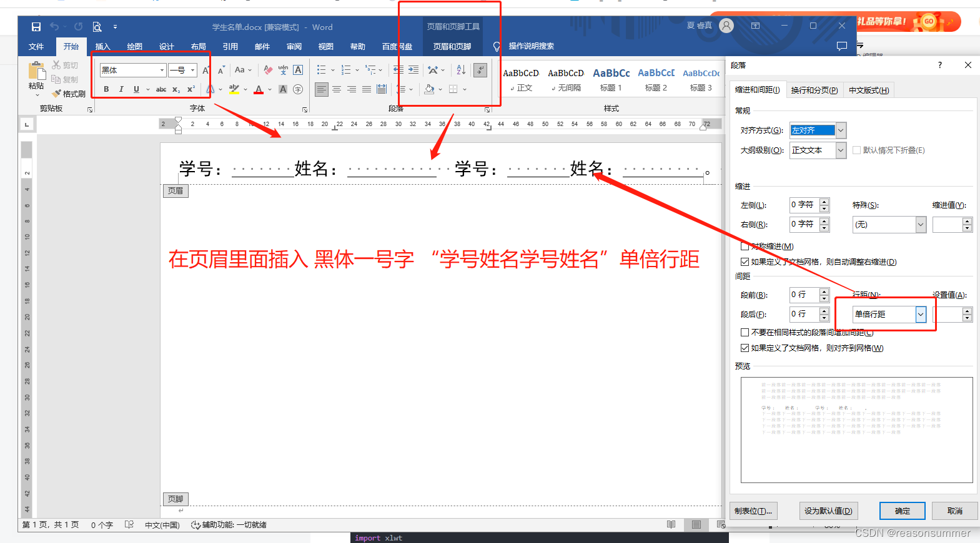Toggle Underline formatting button
Screen dimensions: 980x543
(x=136, y=89)
